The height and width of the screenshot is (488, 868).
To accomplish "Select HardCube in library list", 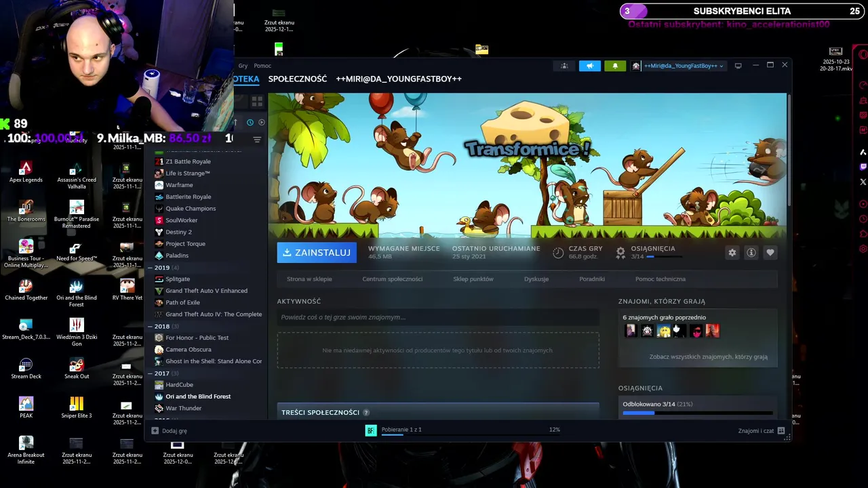I will tap(179, 384).
